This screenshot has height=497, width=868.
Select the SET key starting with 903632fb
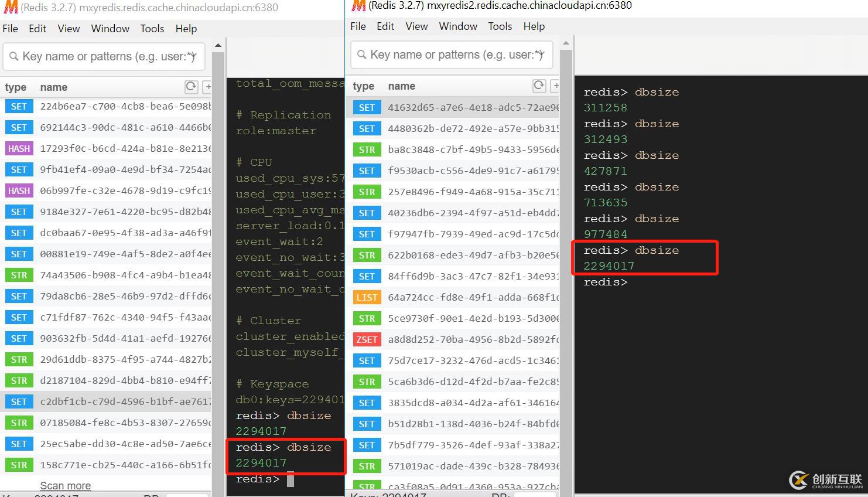[106, 339]
